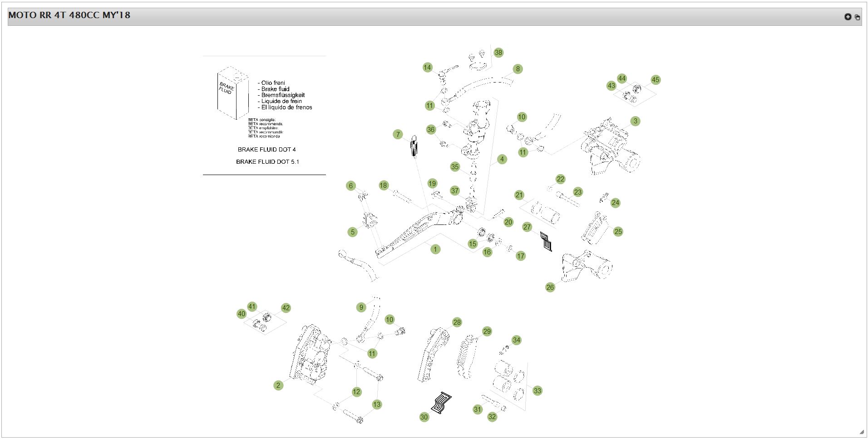Select part marker 33
Image resolution: width=868 pixels, height=439 pixels.
pyautogui.click(x=538, y=391)
